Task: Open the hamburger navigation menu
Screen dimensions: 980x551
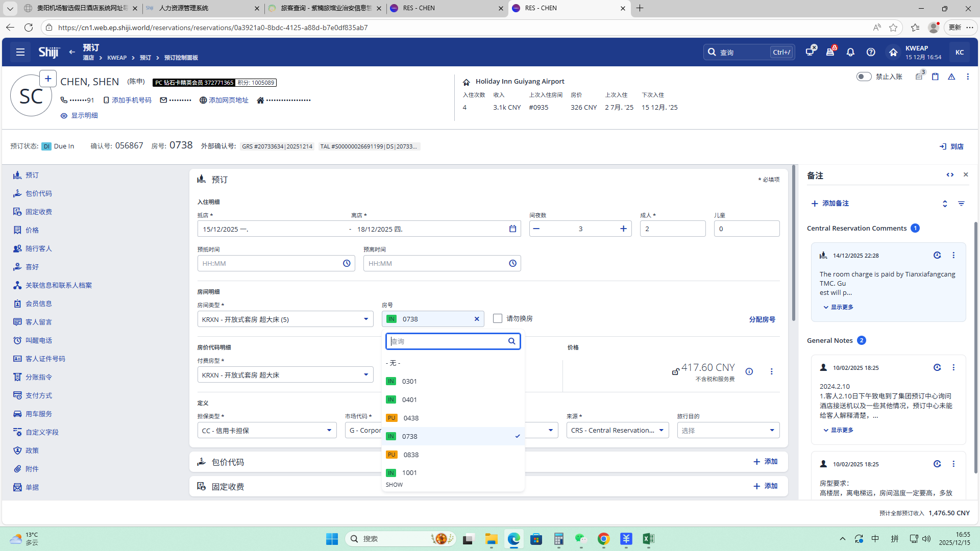Action: 20,52
